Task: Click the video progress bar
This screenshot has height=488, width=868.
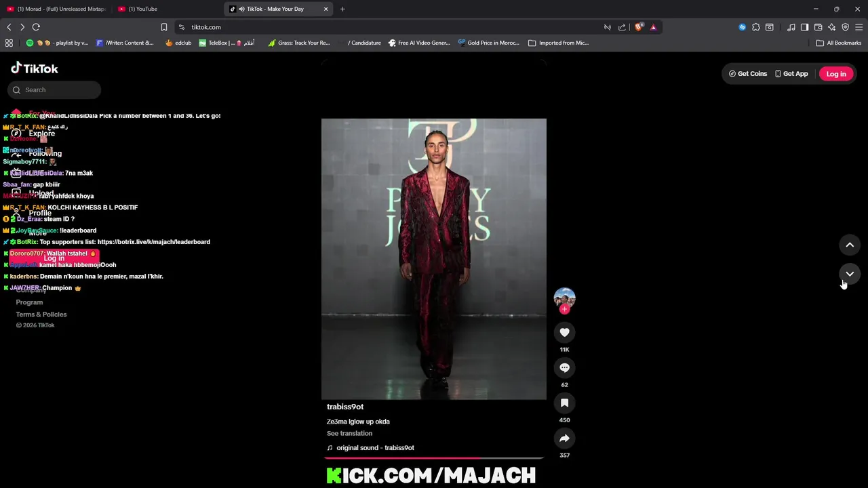Action: [x=434, y=458]
